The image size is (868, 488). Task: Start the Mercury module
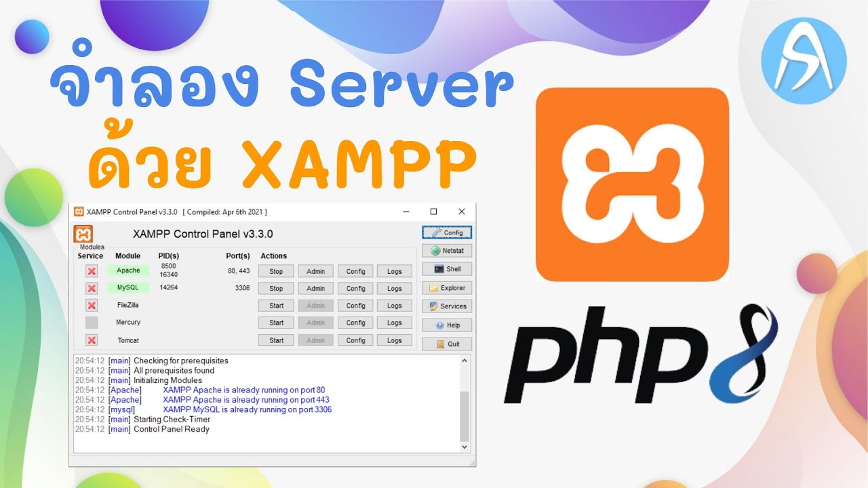click(x=276, y=323)
